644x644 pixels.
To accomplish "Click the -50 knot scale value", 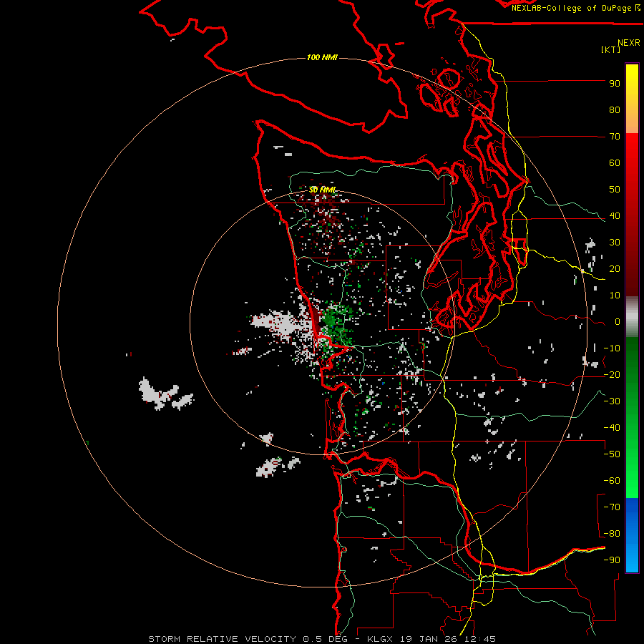I will pyautogui.click(x=612, y=454).
